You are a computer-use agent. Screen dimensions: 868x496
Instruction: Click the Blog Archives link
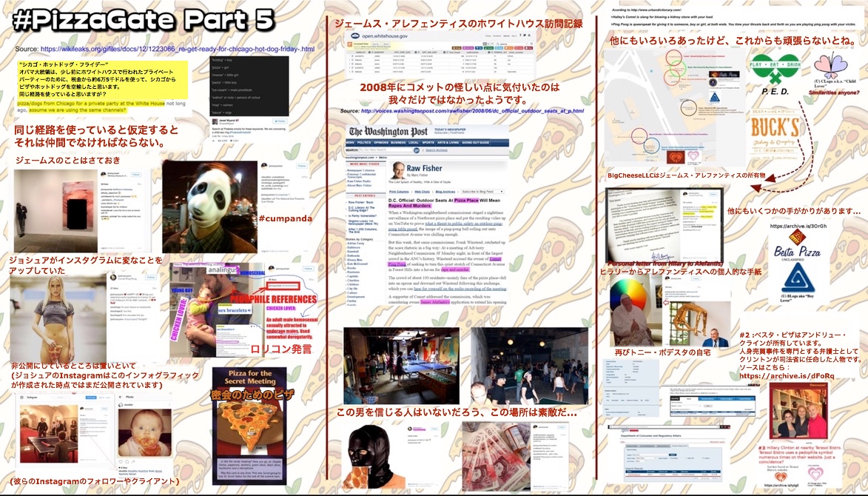445,192
